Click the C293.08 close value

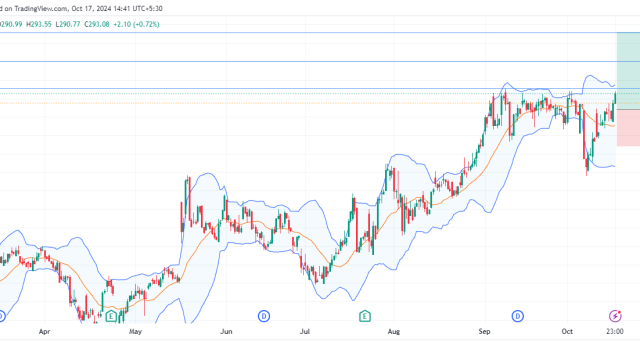tap(97, 24)
